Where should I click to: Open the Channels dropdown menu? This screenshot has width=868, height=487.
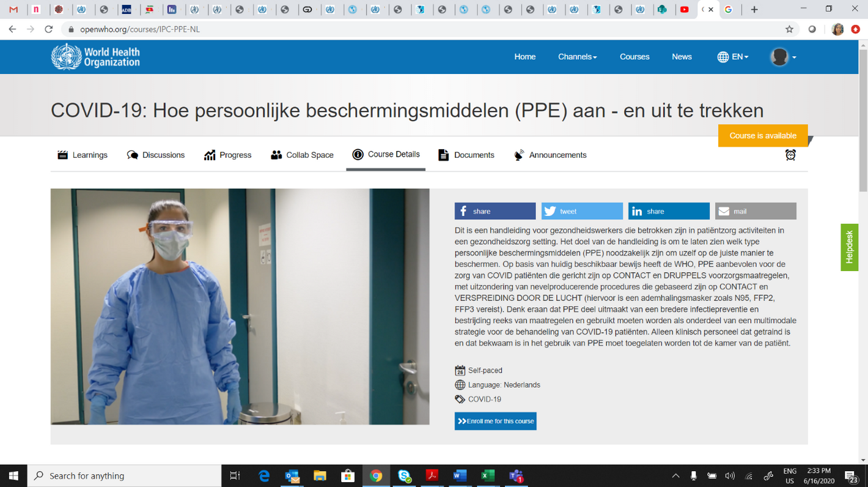point(577,56)
